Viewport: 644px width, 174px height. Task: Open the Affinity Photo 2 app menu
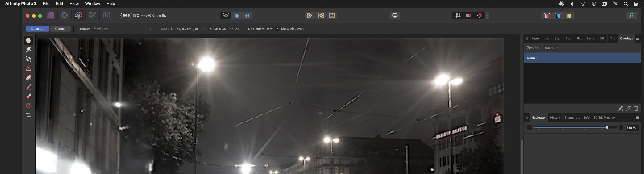(21, 4)
